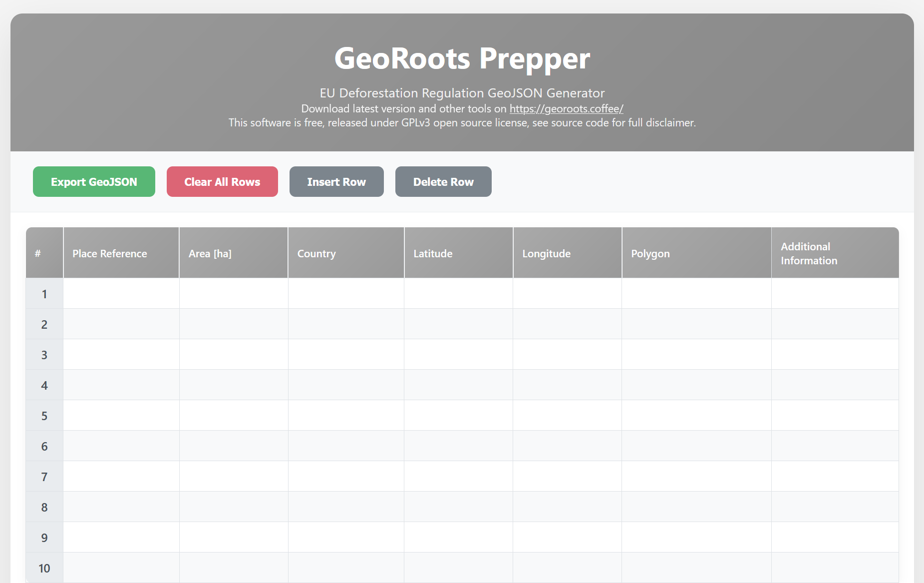Image resolution: width=924 pixels, height=583 pixels.
Task: Click the Export GeoJSON button
Action: (x=94, y=182)
